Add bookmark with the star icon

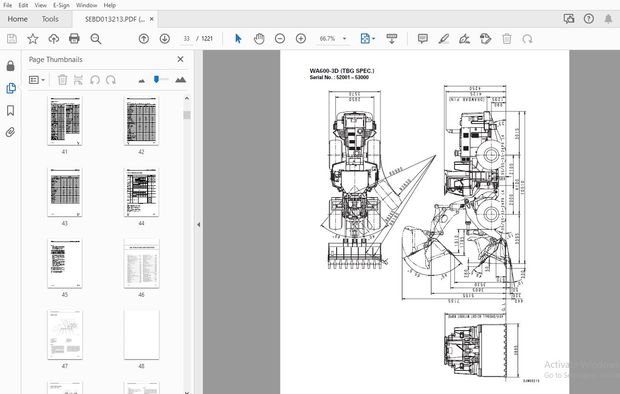pyautogui.click(x=32, y=39)
